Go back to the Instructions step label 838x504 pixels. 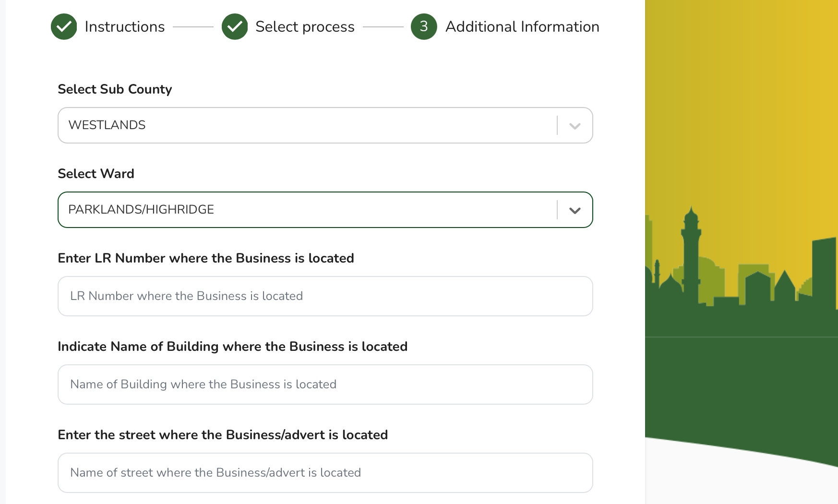(x=125, y=26)
